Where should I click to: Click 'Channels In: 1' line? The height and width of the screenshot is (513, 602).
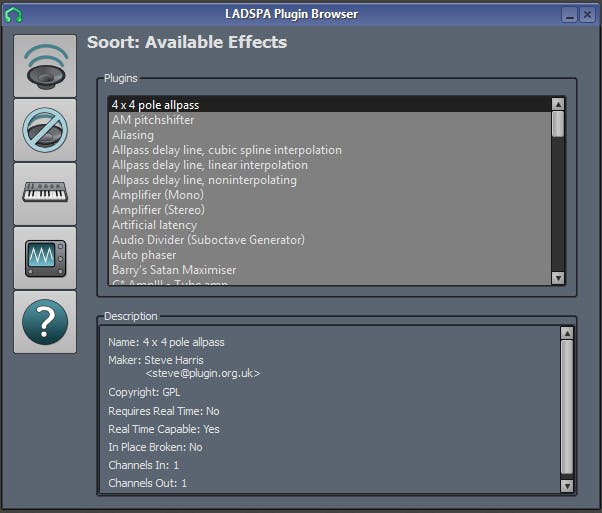tap(143, 465)
